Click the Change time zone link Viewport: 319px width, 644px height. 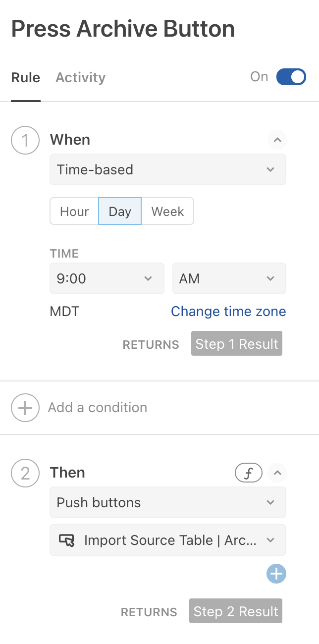tap(228, 312)
